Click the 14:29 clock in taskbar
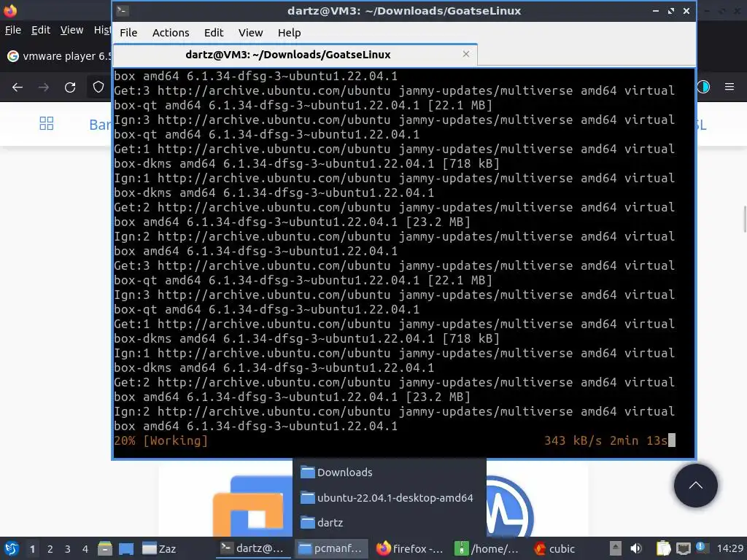747x560 pixels. [x=729, y=548]
